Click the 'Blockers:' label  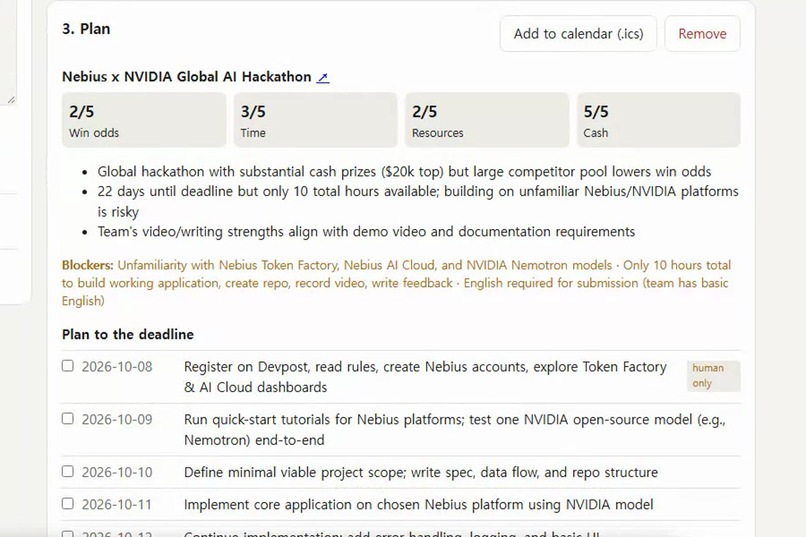pos(87,265)
